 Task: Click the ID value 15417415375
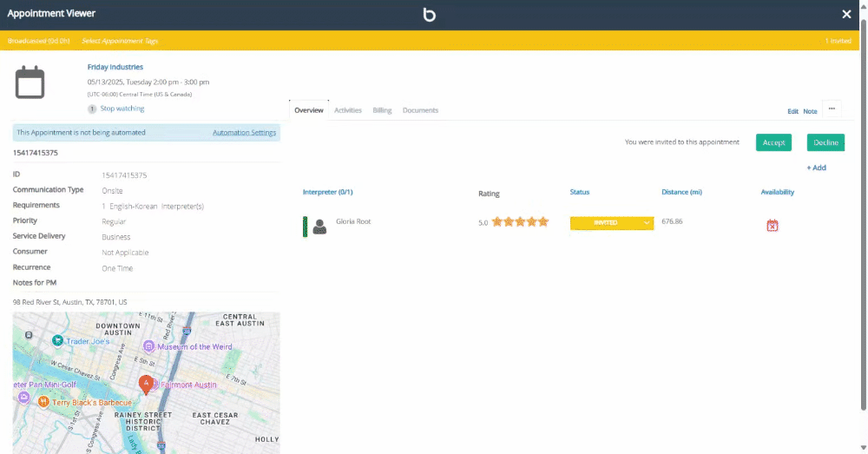tap(124, 175)
